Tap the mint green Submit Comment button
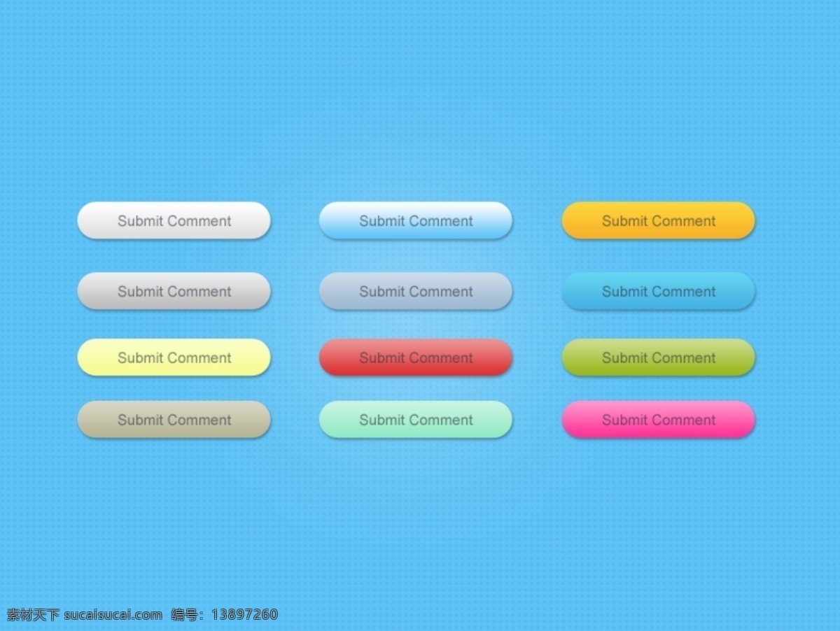This screenshot has height=631, width=840. pyautogui.click(x=416, y=420)
